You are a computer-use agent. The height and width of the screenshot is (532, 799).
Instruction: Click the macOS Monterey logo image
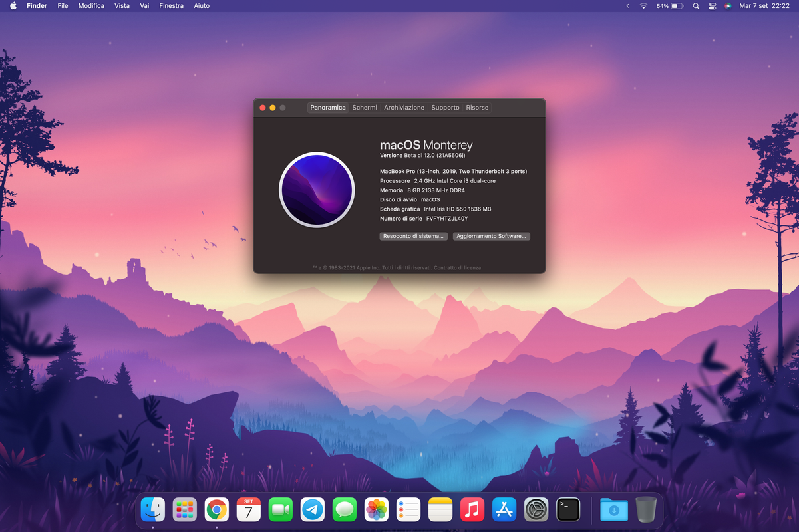coord(317,190)
